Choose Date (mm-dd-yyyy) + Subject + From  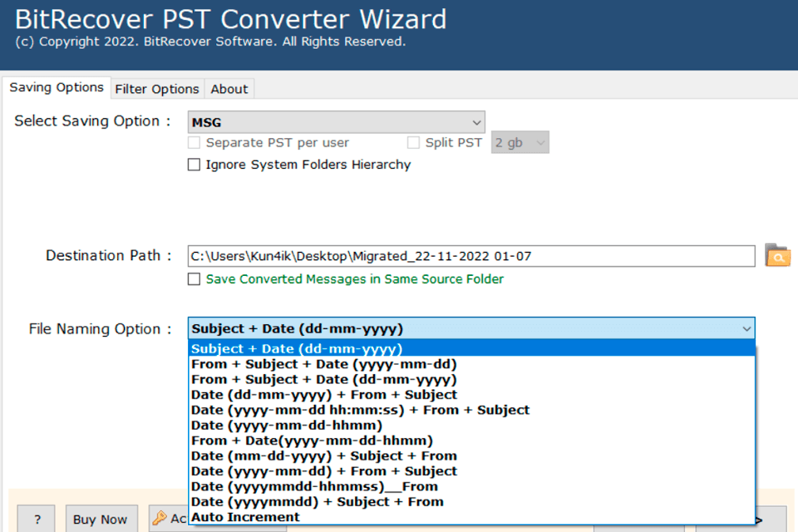(x=471, y=456)
